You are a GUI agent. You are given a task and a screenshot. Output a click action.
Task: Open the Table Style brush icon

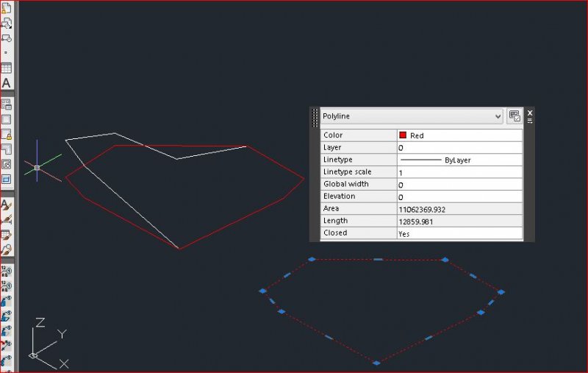pos(6,235)
